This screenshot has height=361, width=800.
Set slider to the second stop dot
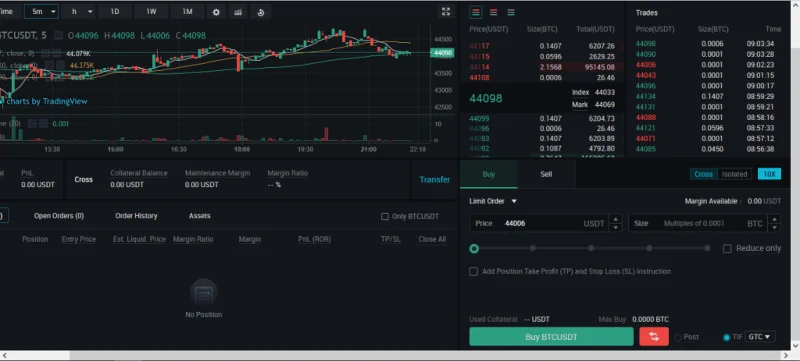(x=533, y=248)
